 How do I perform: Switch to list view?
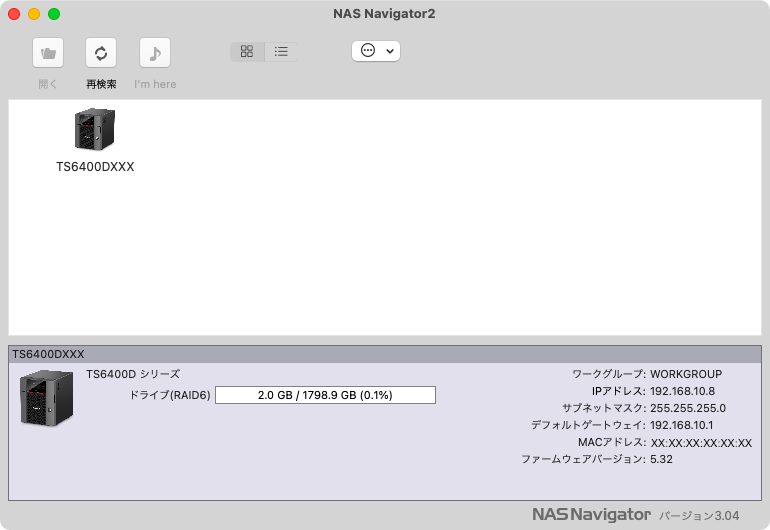point(281,51)
